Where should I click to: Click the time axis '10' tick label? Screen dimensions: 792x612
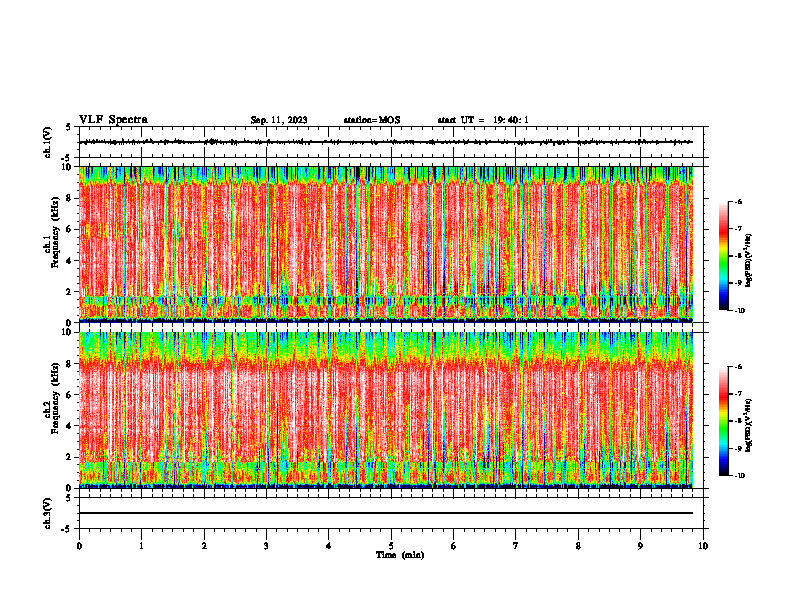point(703,546)
